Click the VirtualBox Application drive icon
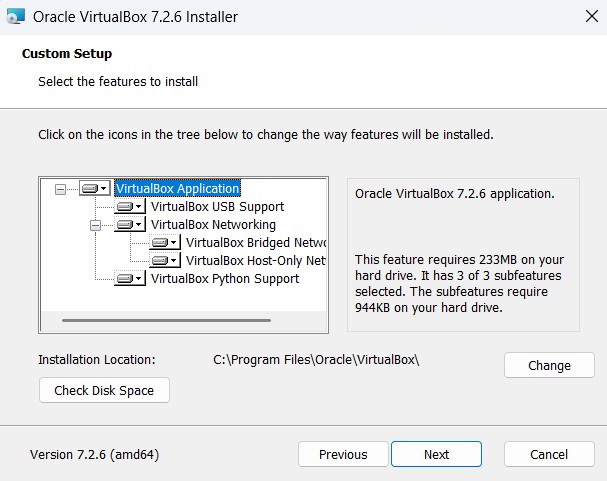The image size is (607, 481). pyautogui.click(x=94, y=188)
